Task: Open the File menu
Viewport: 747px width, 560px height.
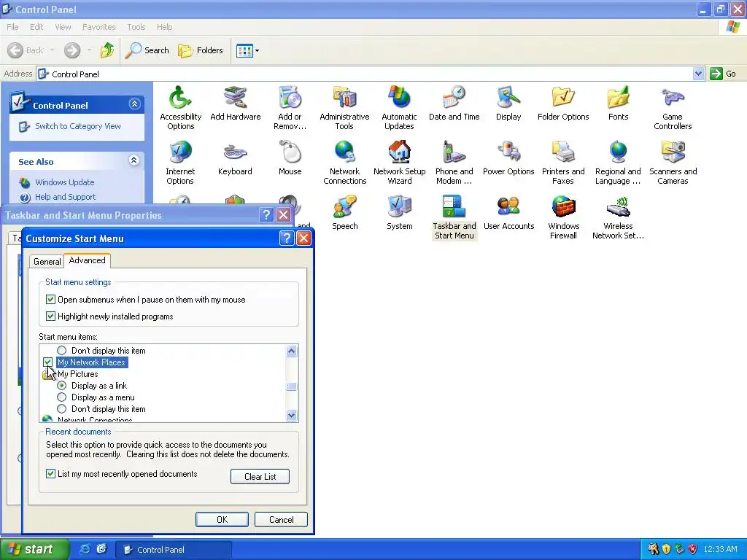Action: [x=12, y=27]
